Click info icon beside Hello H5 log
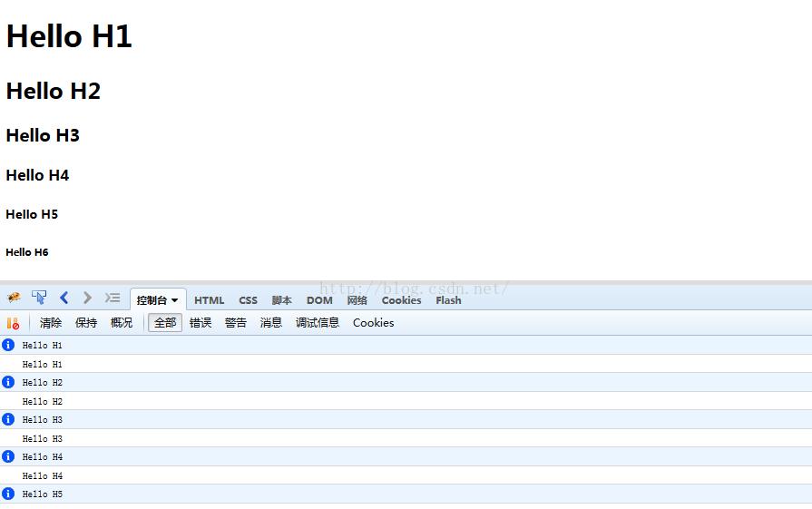This screenshot has height=509, width=812. click(x=8, y=494)
